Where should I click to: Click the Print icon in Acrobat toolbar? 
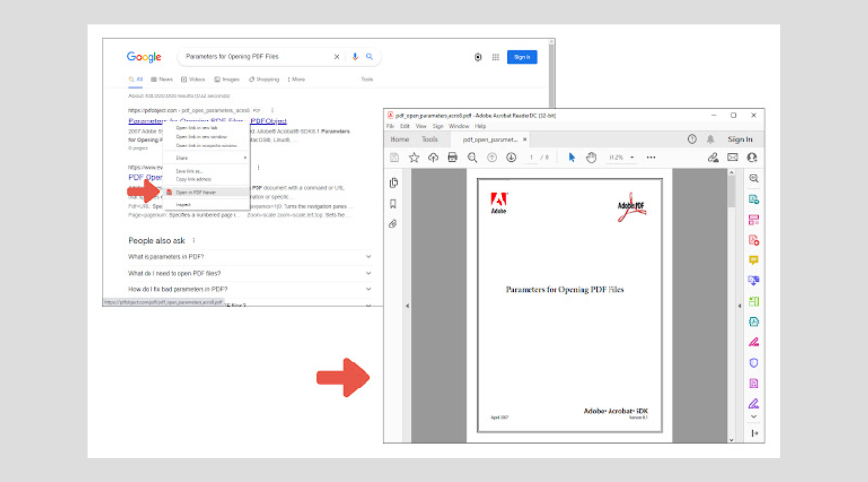pyautogui.click(x=452, y=158)
